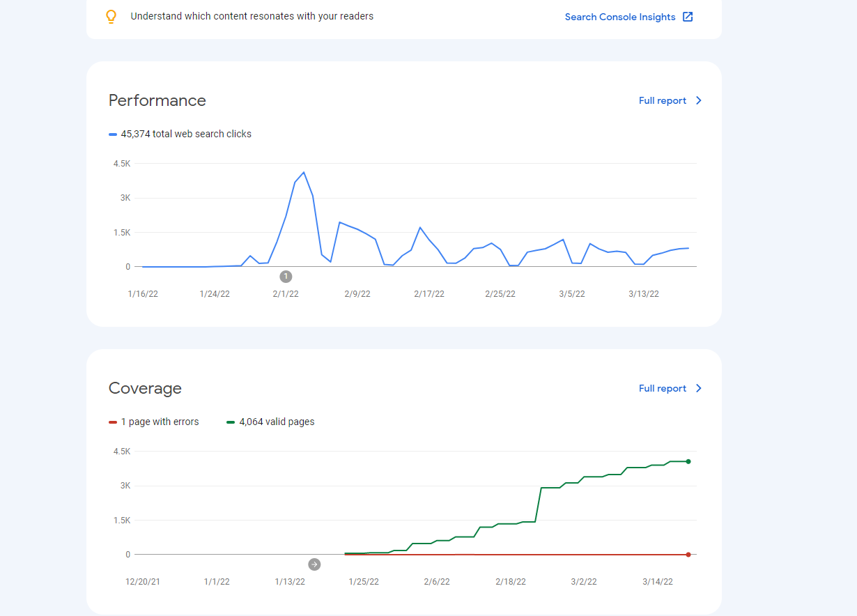Click the red endpoint dot on Coverage chart

(x=688, y=555)
